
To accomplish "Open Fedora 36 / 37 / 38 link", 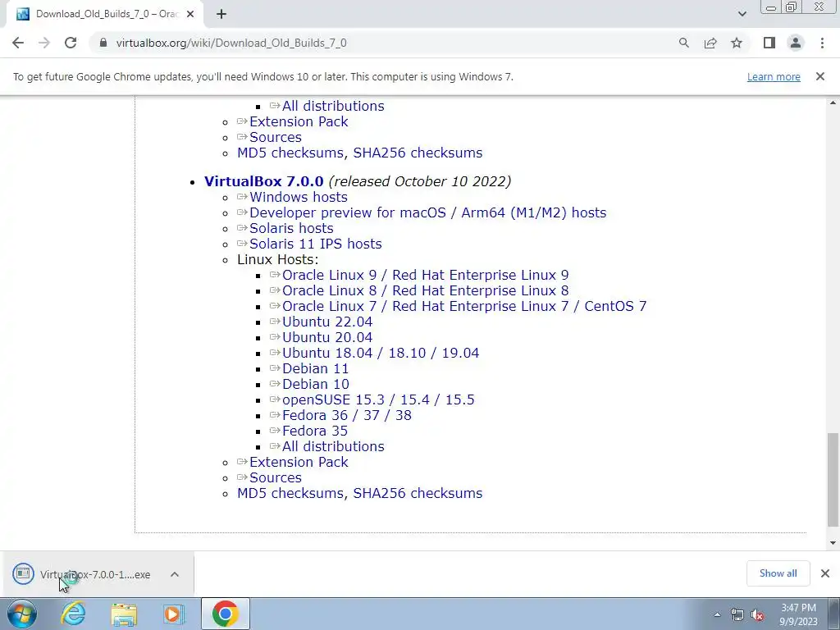I will [347, 415].
